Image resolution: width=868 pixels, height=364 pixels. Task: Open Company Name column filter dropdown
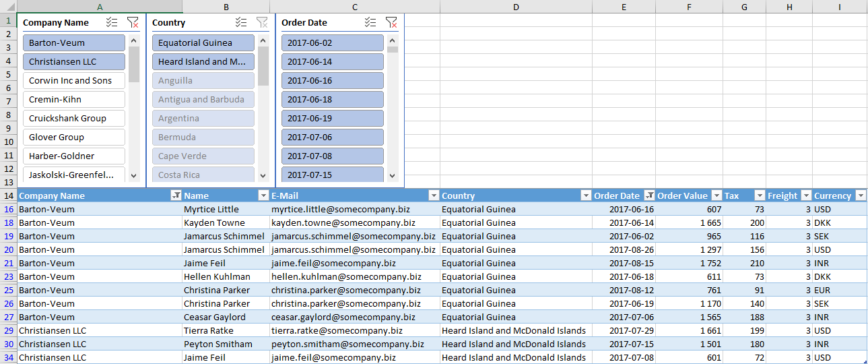[176, 195]
